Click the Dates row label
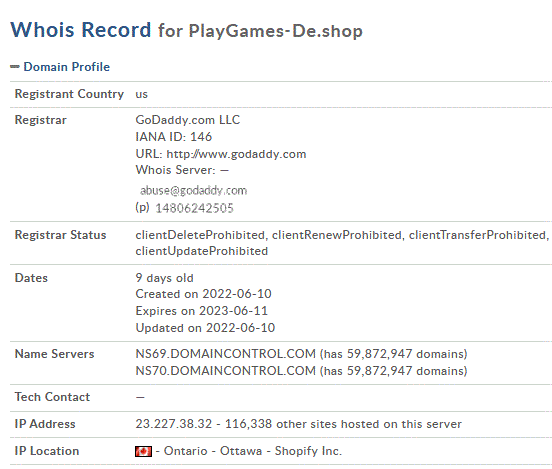Viewport: 552px width, 469px height. (31, 278)
